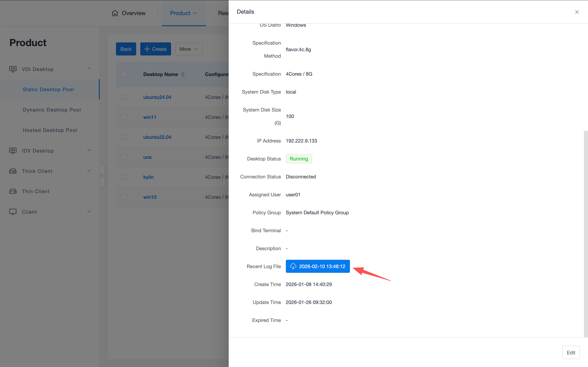Screen dimensions: 588x367
Task: Click the Thick Client device icon
Action: (13, 171)
